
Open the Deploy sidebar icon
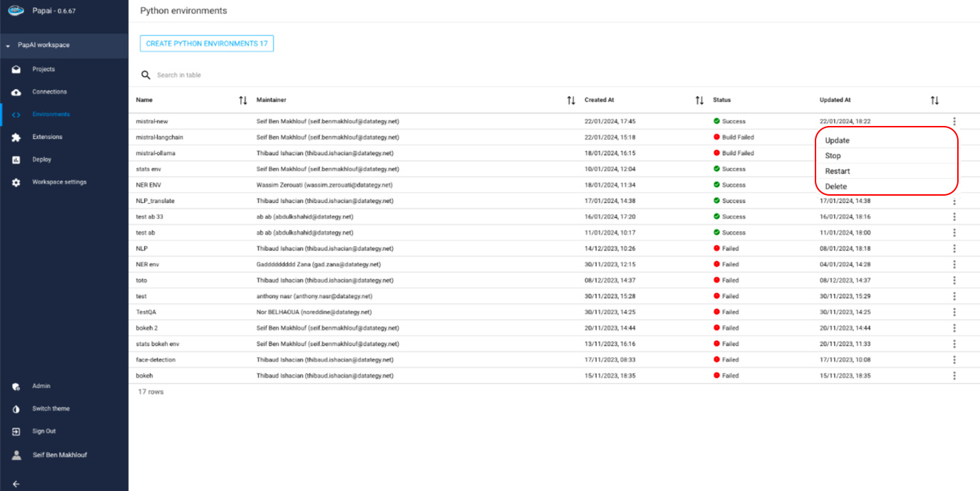click(16, 160)
